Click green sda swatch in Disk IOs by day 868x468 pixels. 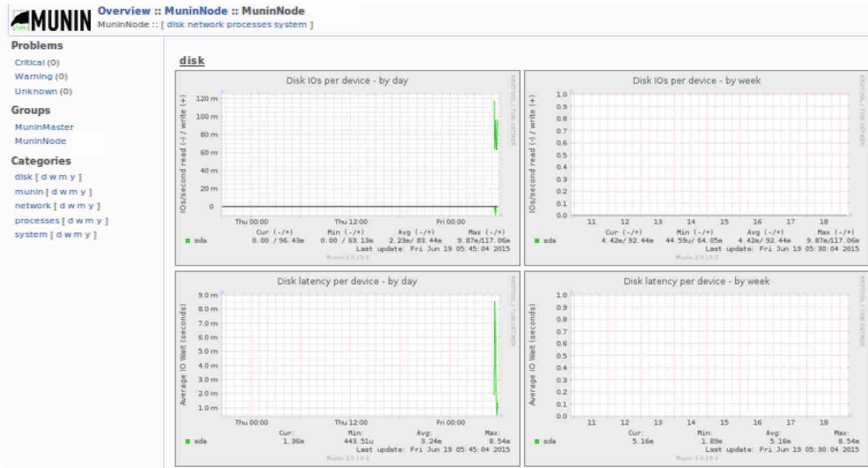(x=188, y=240)
